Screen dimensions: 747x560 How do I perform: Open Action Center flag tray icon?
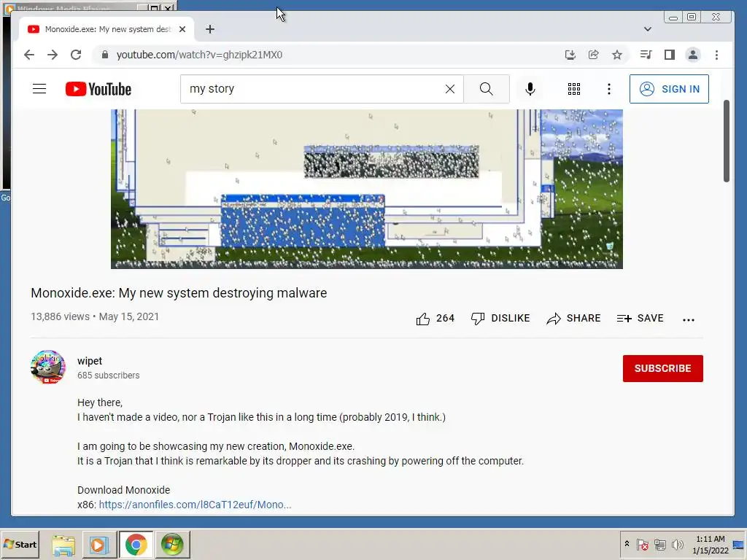[642, 544]
